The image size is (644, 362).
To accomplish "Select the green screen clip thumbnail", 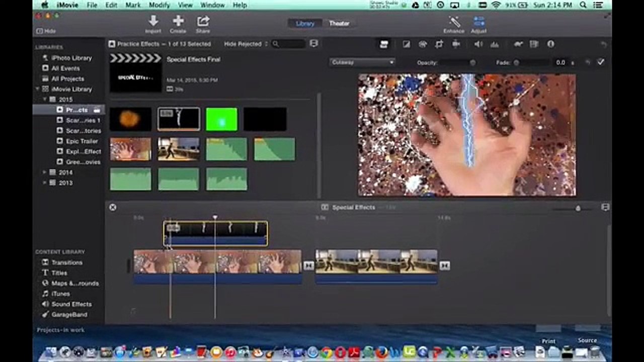I will tap(221, 119).
